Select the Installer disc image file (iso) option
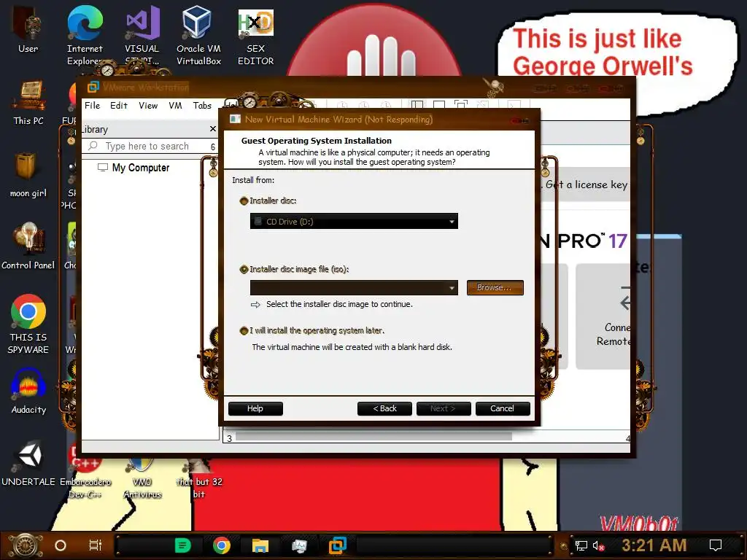Screen dimensions: 747x560 click(244, 270)
